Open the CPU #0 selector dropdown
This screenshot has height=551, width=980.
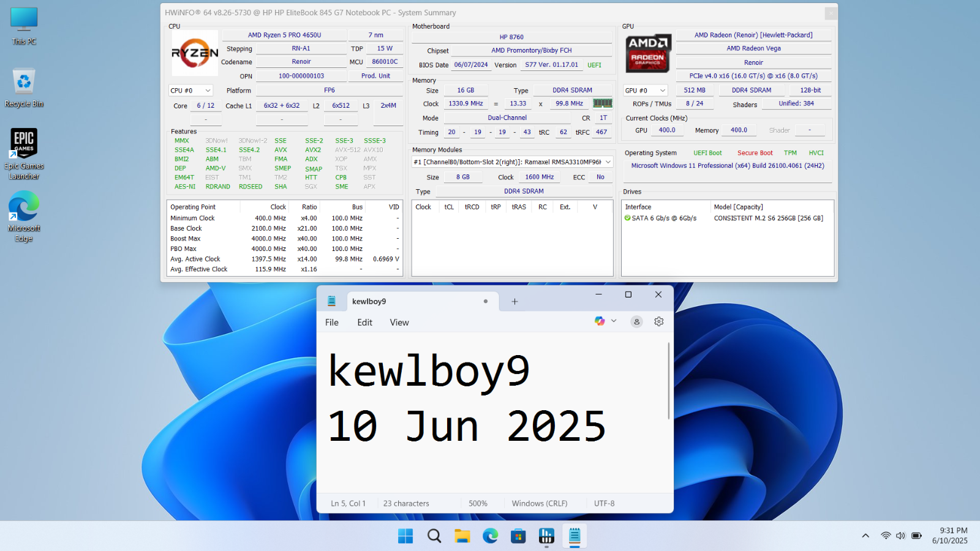[x=190, y=91]
